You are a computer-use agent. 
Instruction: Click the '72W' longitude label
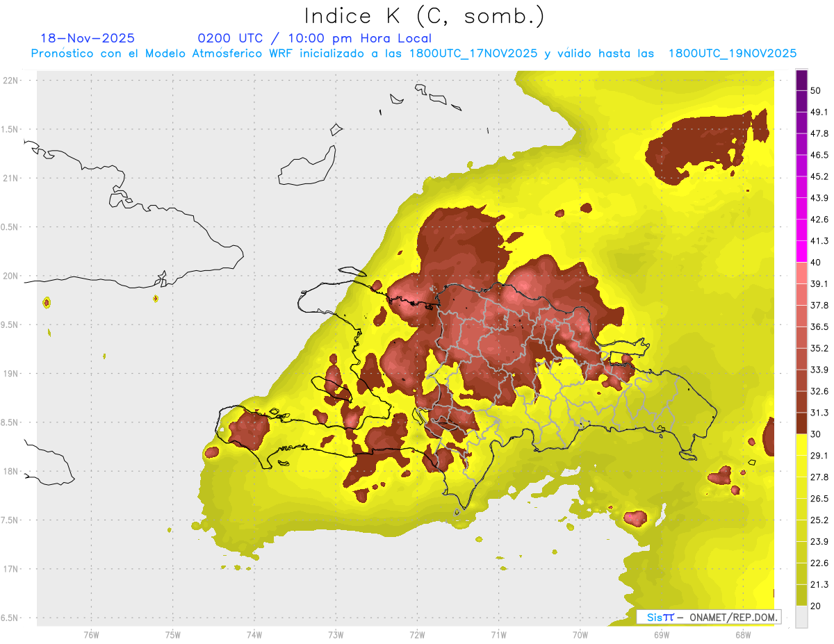(x=417, y=634)
